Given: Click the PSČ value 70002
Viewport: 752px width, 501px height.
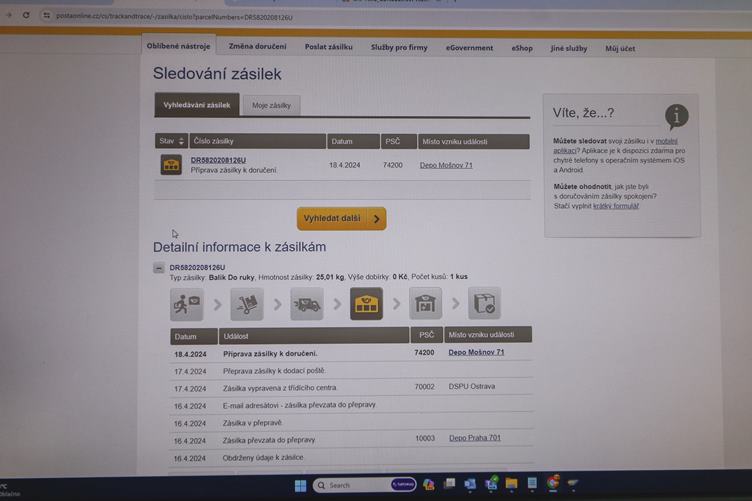Looking at the screenshot, I should pyautogui.click(x=424, y=386).
